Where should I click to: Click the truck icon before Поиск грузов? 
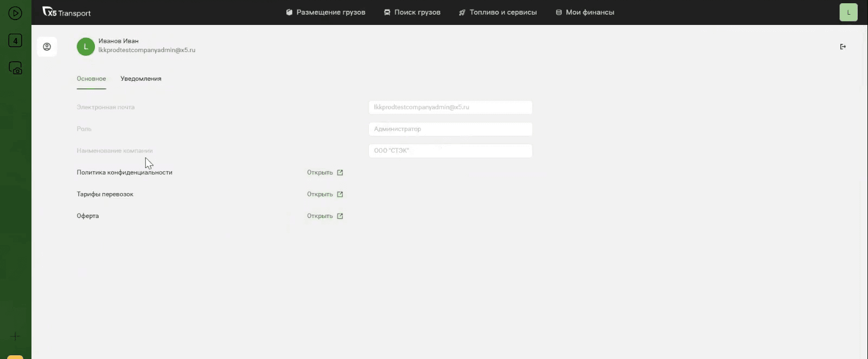[387, 12]
